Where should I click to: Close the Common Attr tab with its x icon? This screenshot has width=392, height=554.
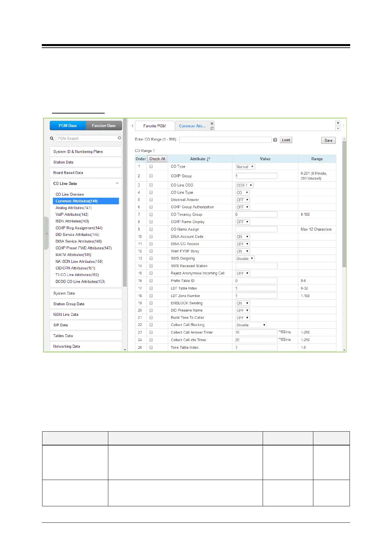[x=212, y=124]
